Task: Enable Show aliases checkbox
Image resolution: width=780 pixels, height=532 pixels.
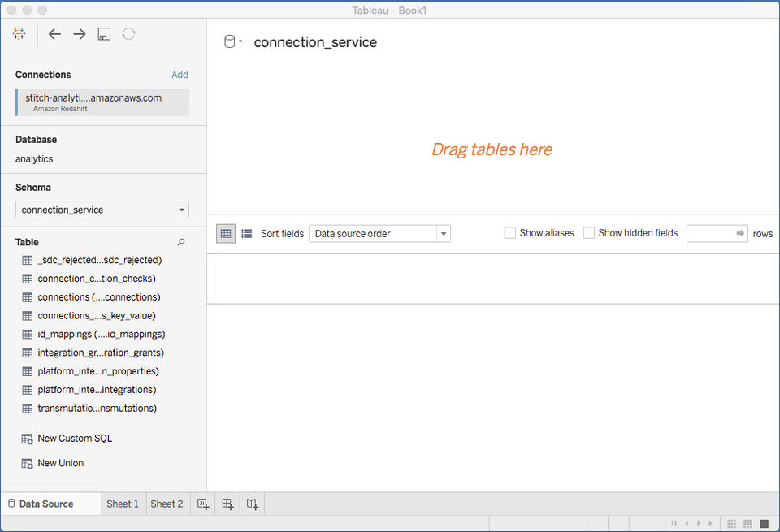Action: pos(510,232)
